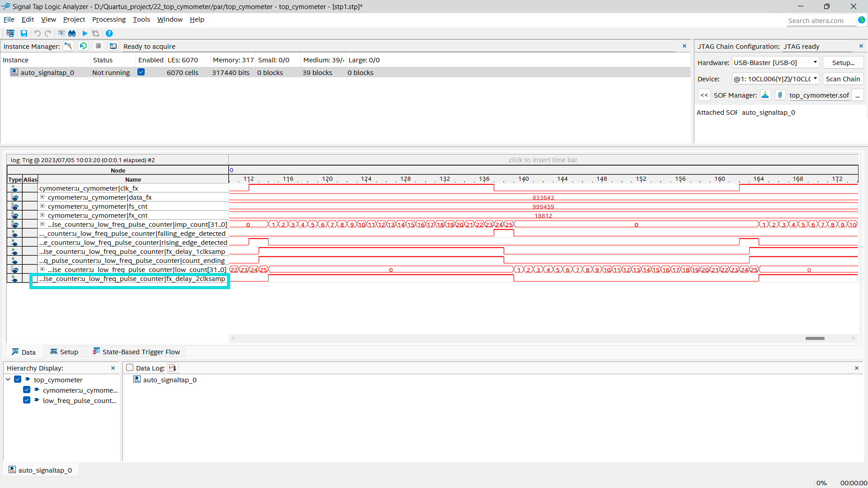Open the Processing menu
The image size is (868, 488).
(108, 19)
